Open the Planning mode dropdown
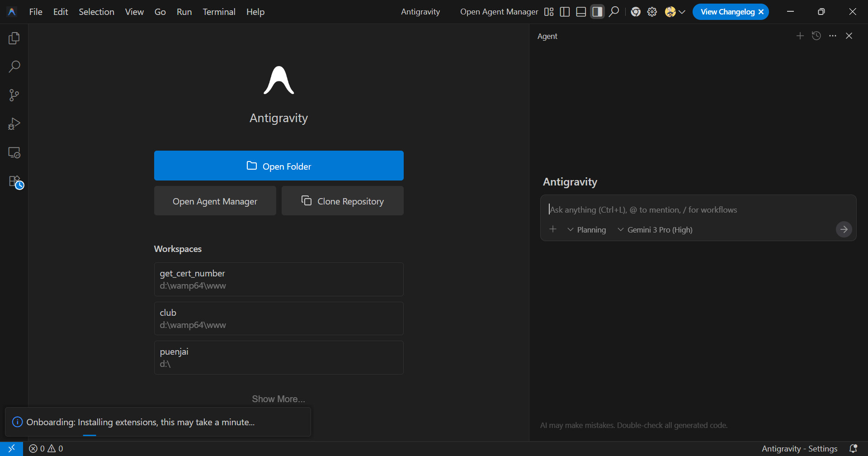The width and height of the screenshot is (868, 456). point(587,230)
